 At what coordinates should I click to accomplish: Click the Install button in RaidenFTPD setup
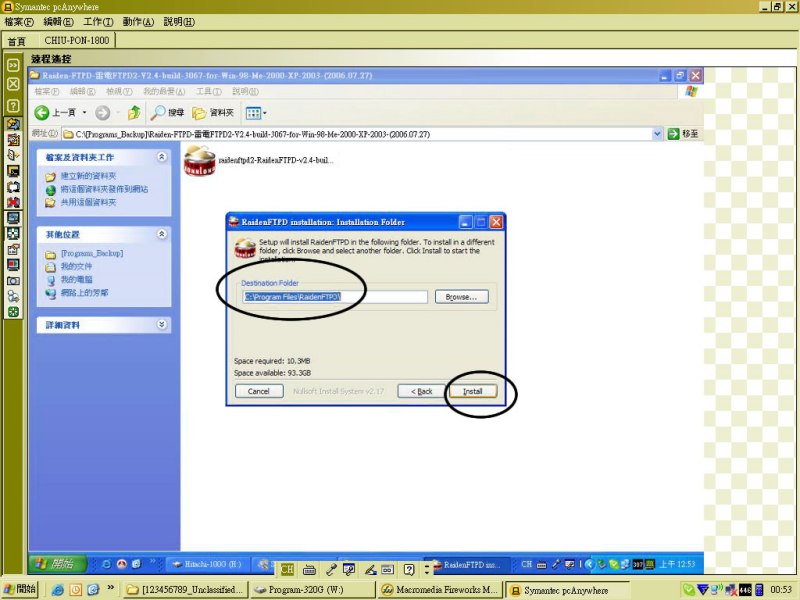[x=472, y=391]
